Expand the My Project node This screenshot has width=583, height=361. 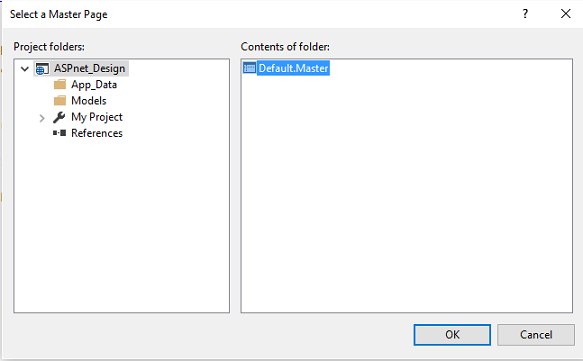tap(42, 118)
